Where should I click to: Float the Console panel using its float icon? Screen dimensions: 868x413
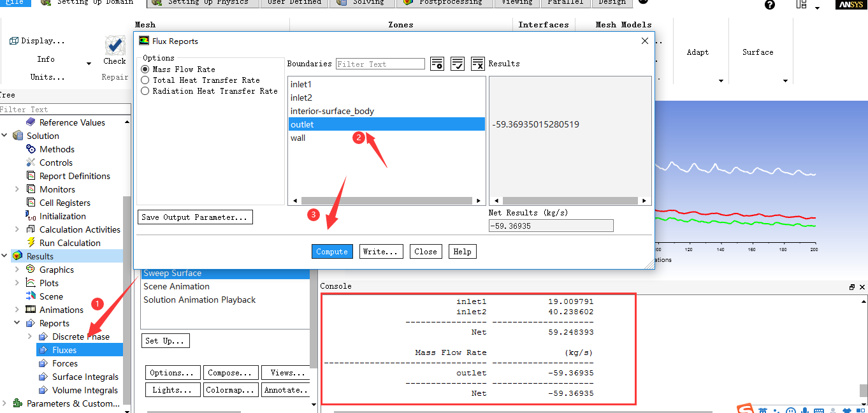(x=851, y=286)
